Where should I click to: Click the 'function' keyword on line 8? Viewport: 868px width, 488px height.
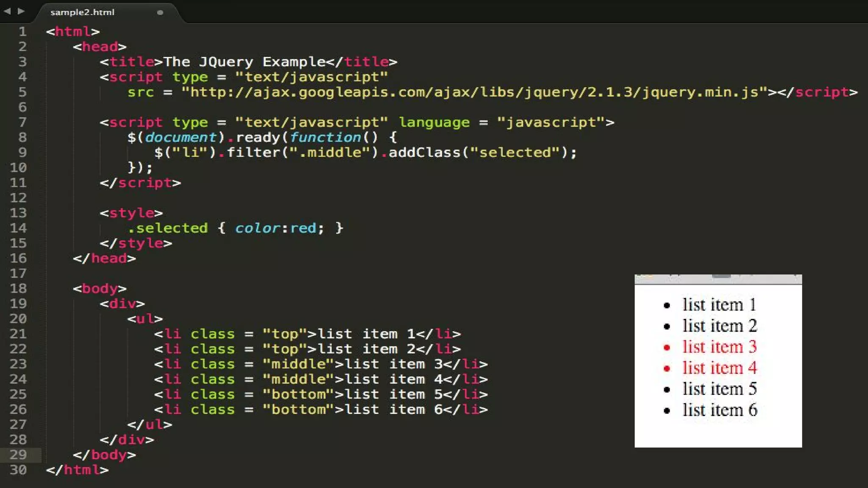[325, 137]
